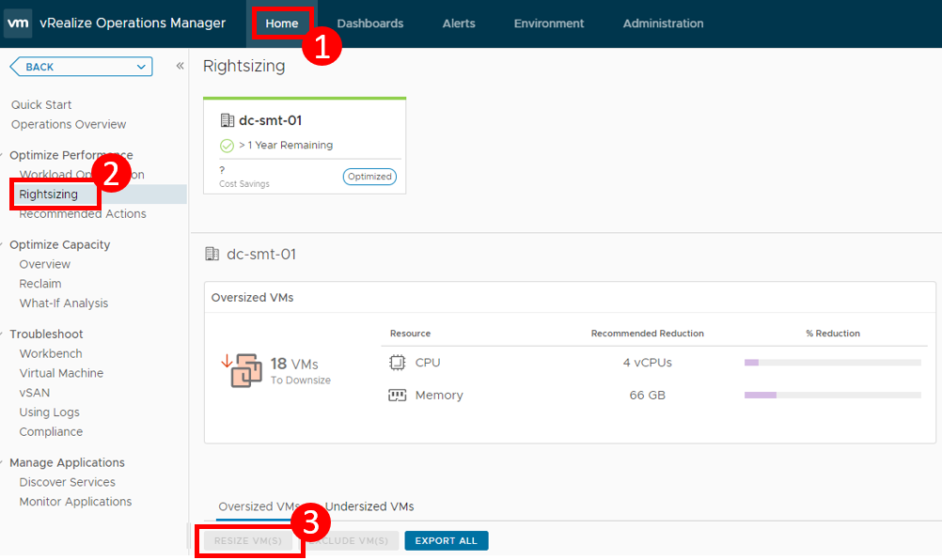The image size is (942, 560).
Task: Click the Optimized badge
Action: click(369, 177)
